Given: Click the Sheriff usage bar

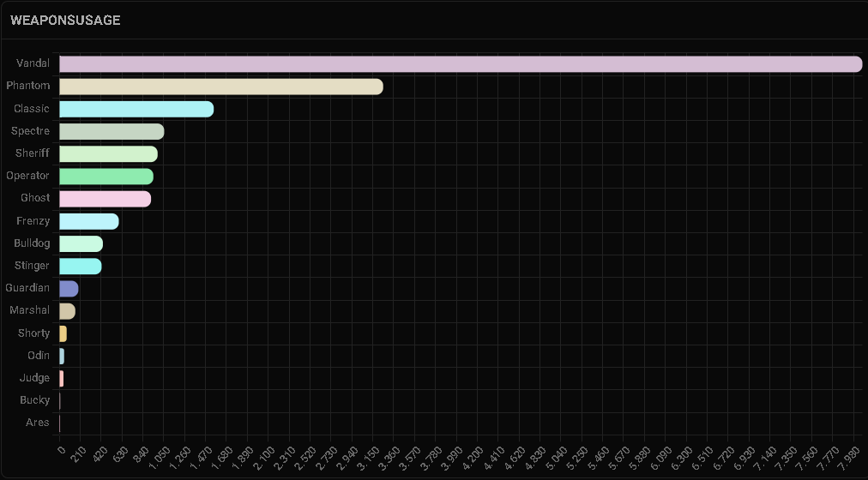Looking at the screenshot, I should point(108,153).
